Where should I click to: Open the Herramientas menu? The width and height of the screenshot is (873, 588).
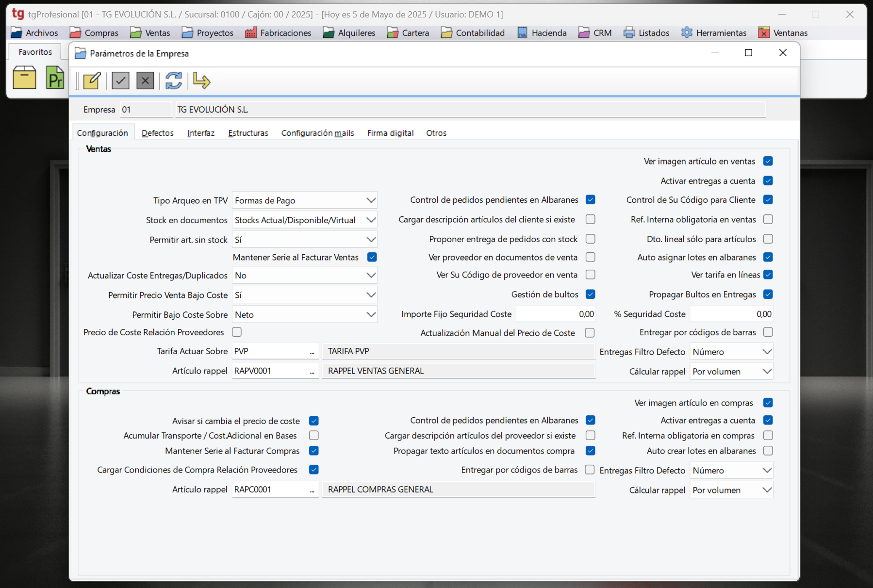click(x=714, y=33)
